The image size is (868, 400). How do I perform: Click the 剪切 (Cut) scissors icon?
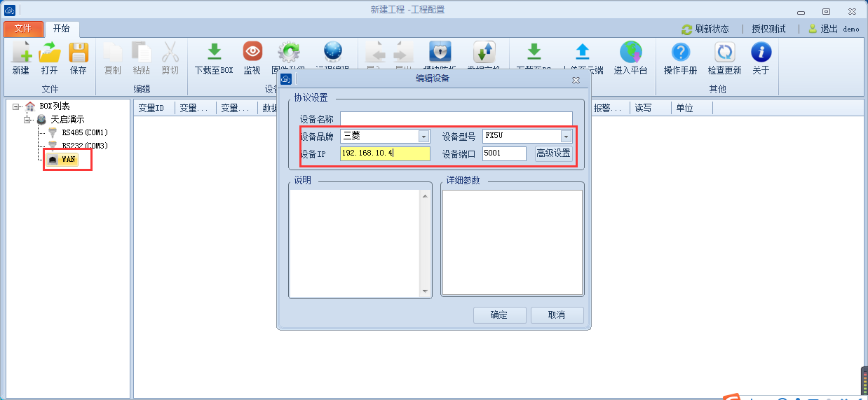[170, 53]
